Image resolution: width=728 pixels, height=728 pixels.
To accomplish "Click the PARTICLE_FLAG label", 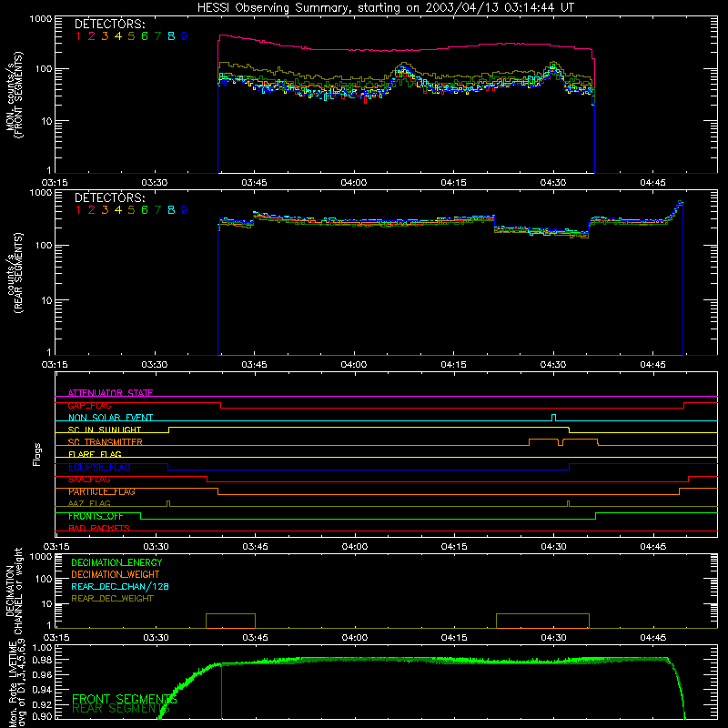I will 102,491.
